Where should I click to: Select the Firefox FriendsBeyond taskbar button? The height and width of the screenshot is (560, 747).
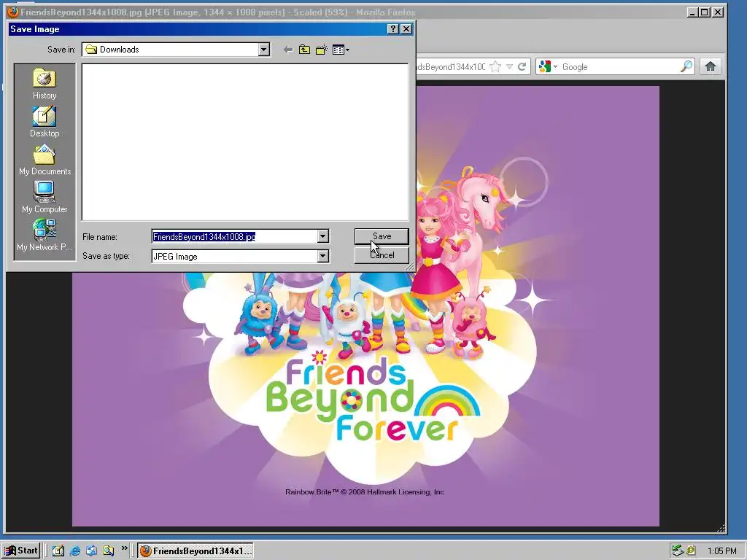pyautogui.click(x=196, y=551)
